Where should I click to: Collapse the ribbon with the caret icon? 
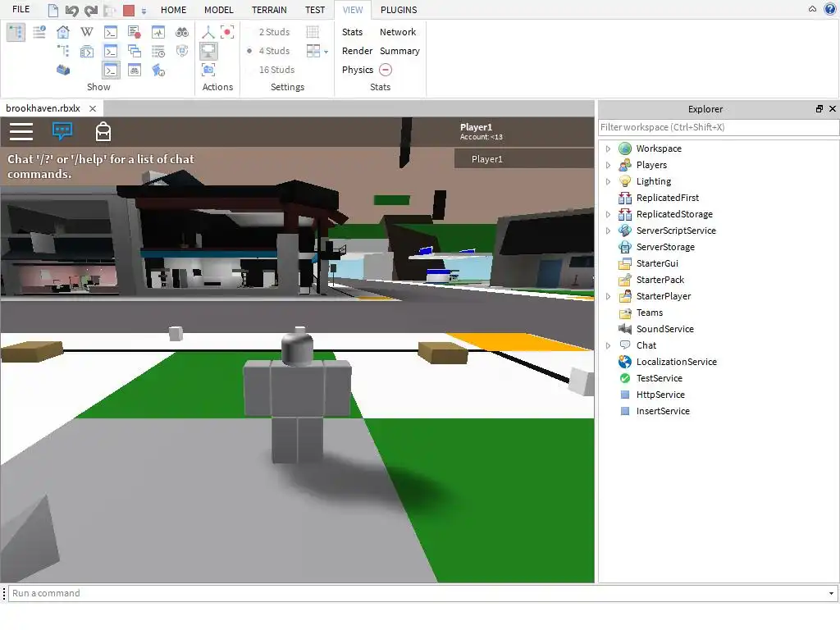812,9
